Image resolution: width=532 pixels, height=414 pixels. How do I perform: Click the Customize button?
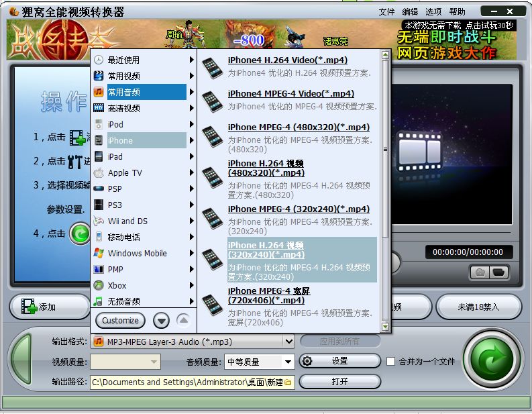click(121, 320)
